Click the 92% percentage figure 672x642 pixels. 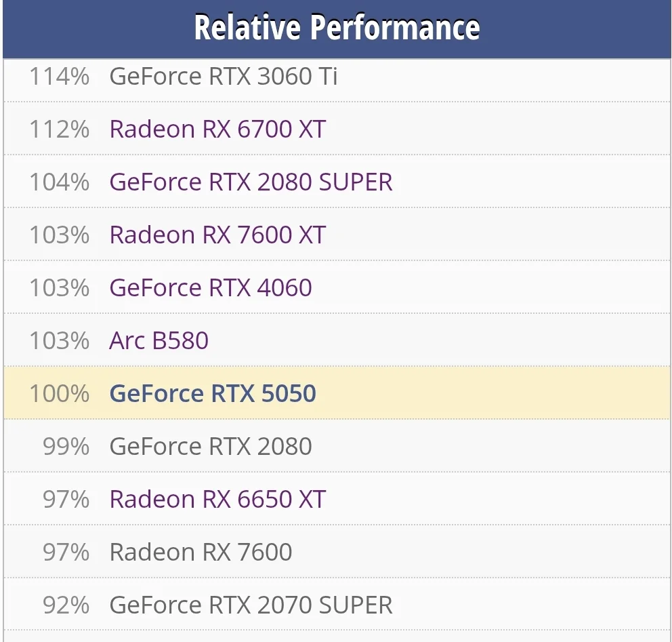coord(66,605)
